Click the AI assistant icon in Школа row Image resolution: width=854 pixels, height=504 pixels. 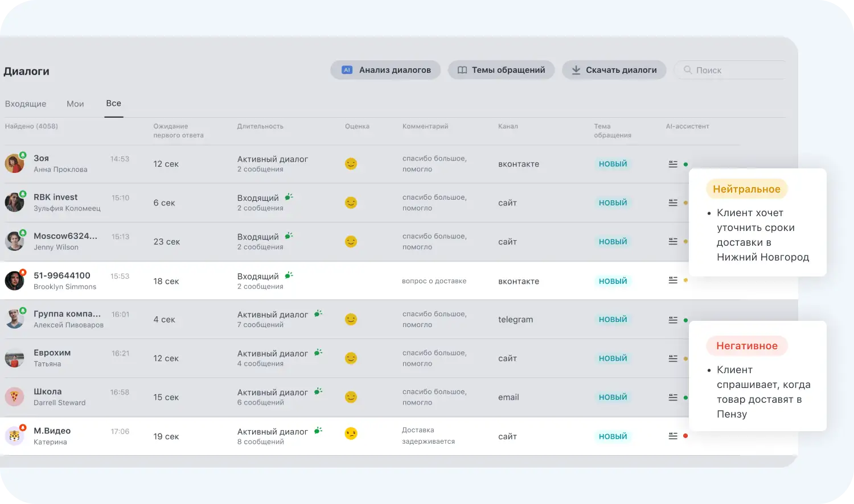(x=672, y=398)
